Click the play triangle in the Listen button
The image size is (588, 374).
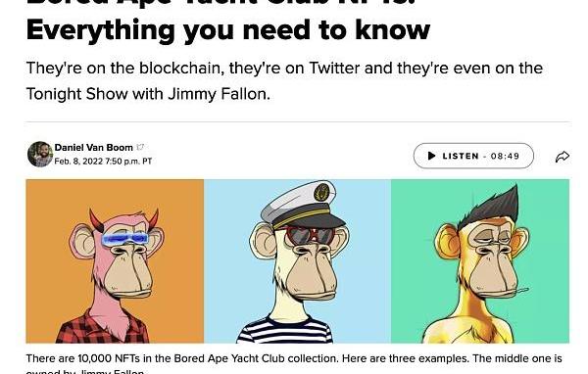coord(431,156)
